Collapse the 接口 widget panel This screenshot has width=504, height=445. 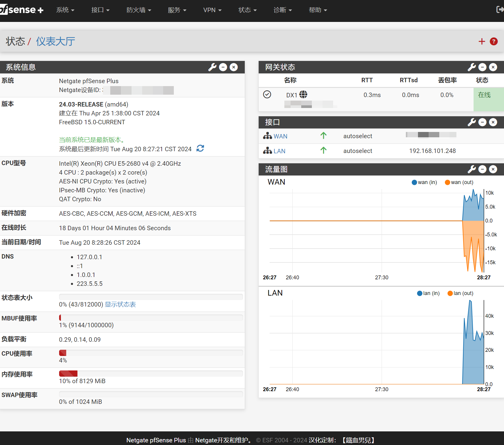click(x=482, y=122)
